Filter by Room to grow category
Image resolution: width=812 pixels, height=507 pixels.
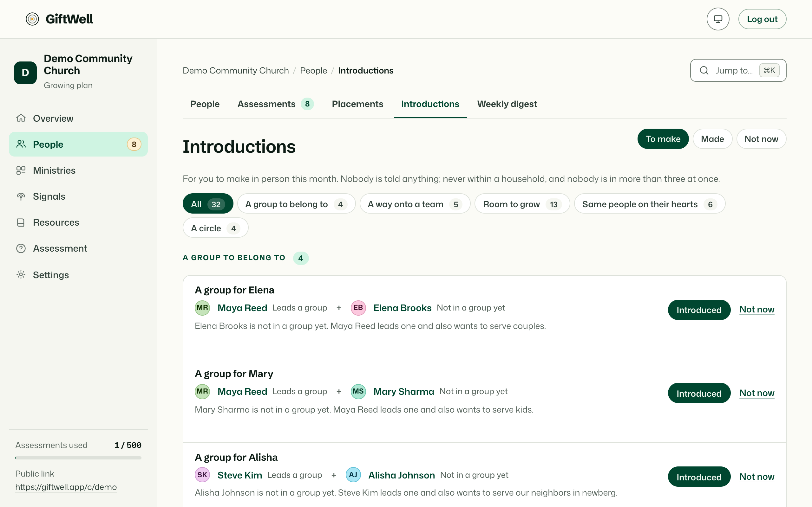point(522,204)
